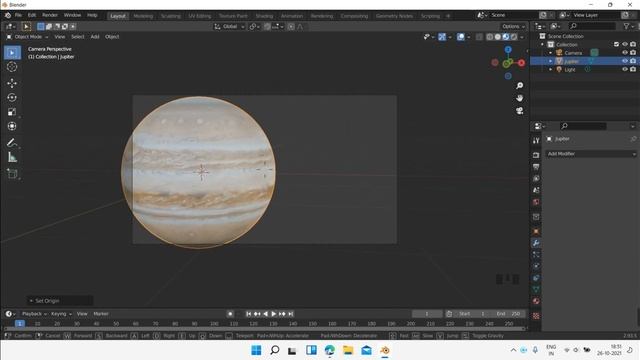Image resolution: width=640 pixels, height=360 pixels.
Task: Open the Output properties tab
Action: tap(536, 167)
